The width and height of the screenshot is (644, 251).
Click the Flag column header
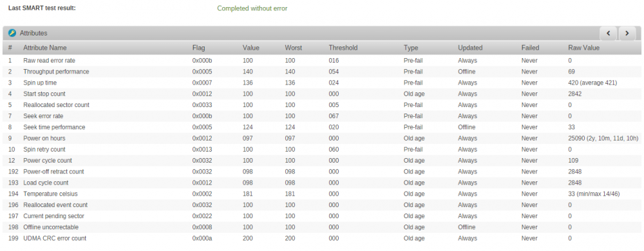tap(198, 48)
